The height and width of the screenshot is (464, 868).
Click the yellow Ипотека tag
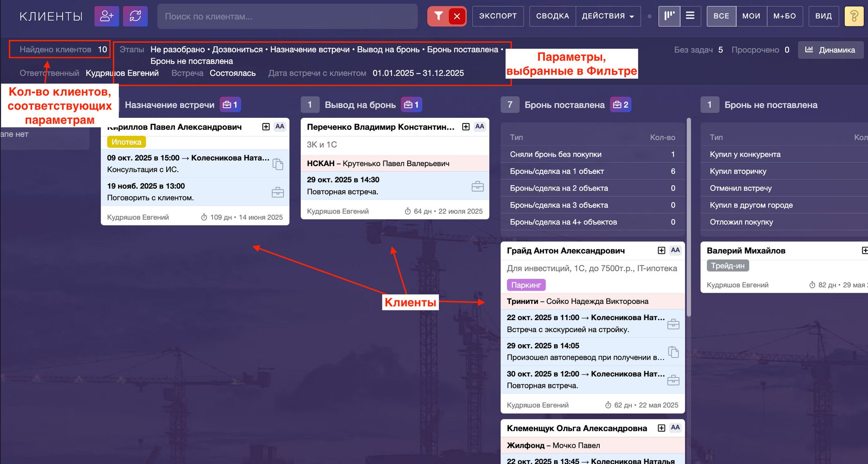pyautogui.click(x=126, y=142)
